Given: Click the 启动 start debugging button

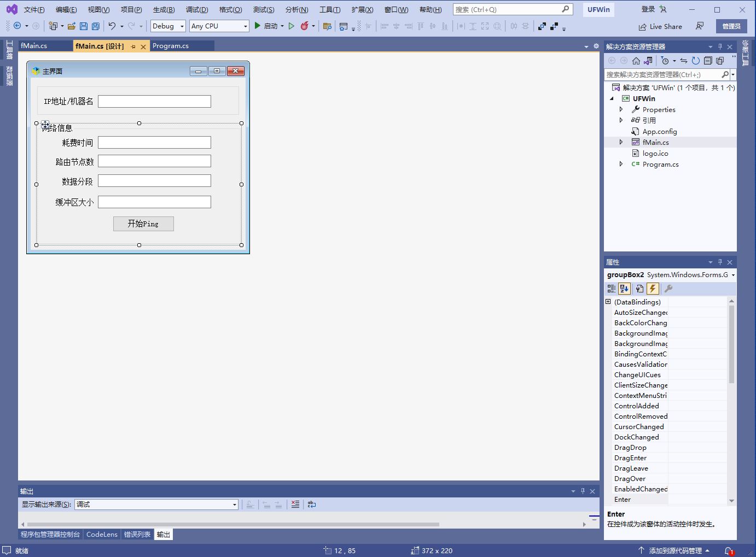Looking at the screenshot, I should (x=266, y=26).
